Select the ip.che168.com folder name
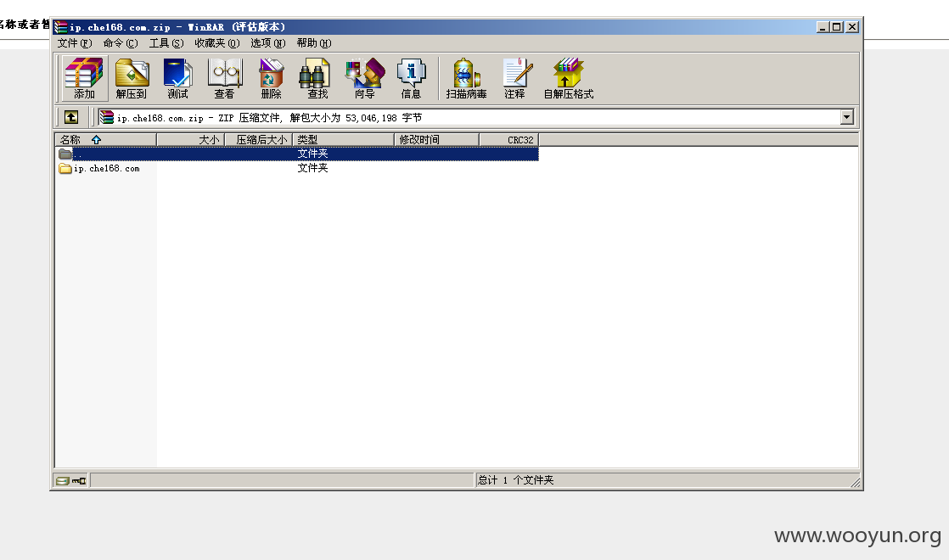This screenshot has width=949, height=560. point(106,169)
